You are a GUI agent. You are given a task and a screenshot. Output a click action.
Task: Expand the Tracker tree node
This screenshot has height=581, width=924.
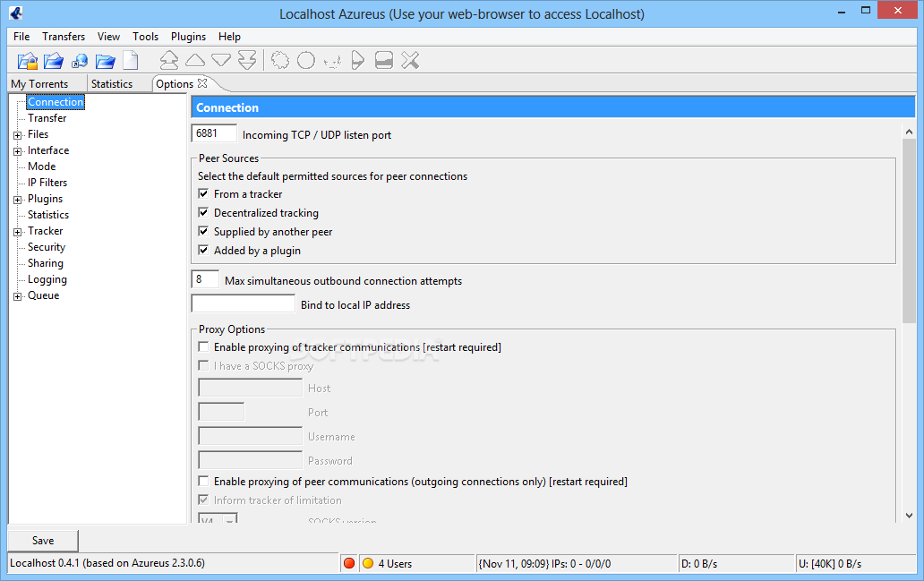pyautogui.click(x=18, y=232)
